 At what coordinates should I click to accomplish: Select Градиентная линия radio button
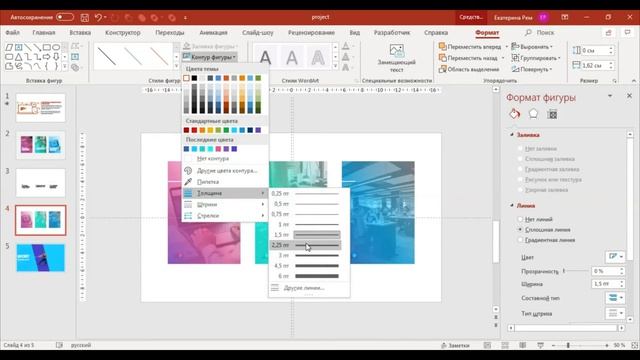pyautogui.click(x=520, y=240)
